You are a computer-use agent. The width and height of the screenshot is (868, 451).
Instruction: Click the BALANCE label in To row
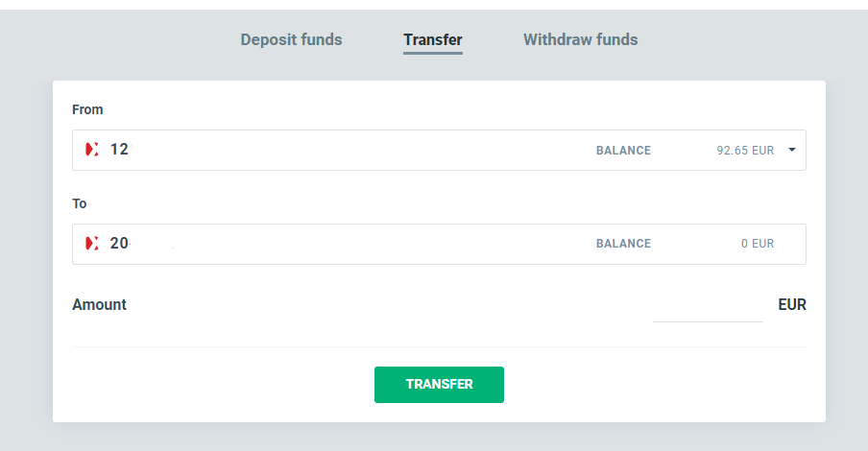(x=623, y=245)
